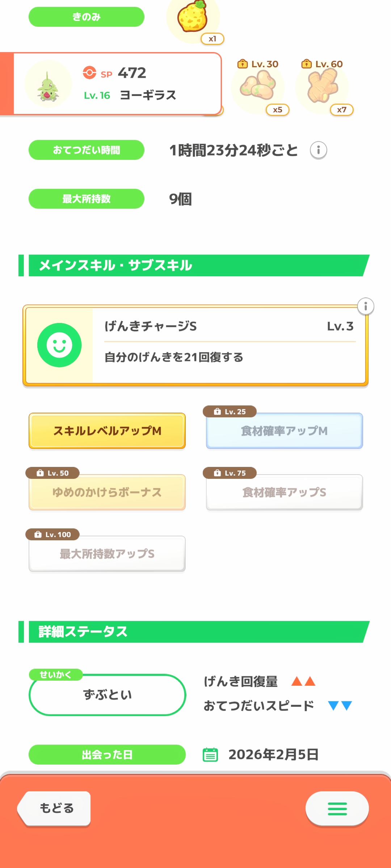
Task: Open the hamburger menu button
Action: [x=337, y=808]
